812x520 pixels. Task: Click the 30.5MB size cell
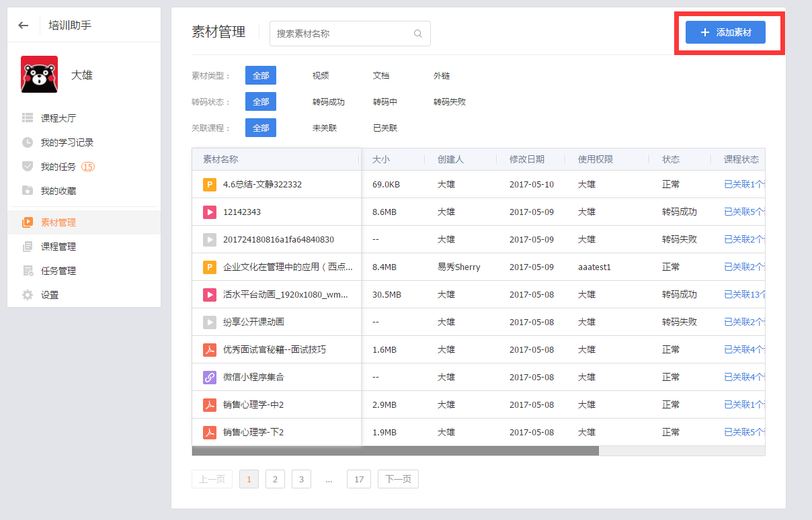387,294
